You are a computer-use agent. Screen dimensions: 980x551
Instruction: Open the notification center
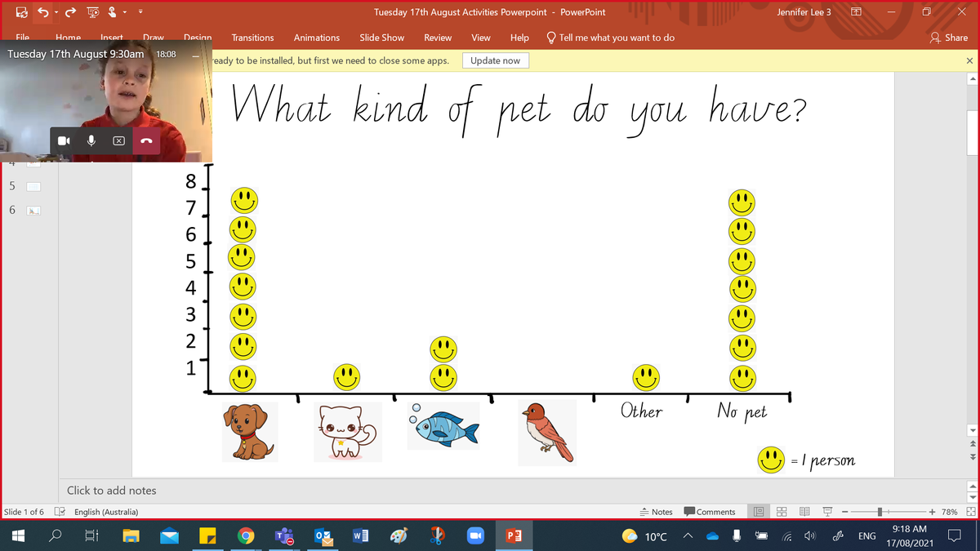point(953,535)
